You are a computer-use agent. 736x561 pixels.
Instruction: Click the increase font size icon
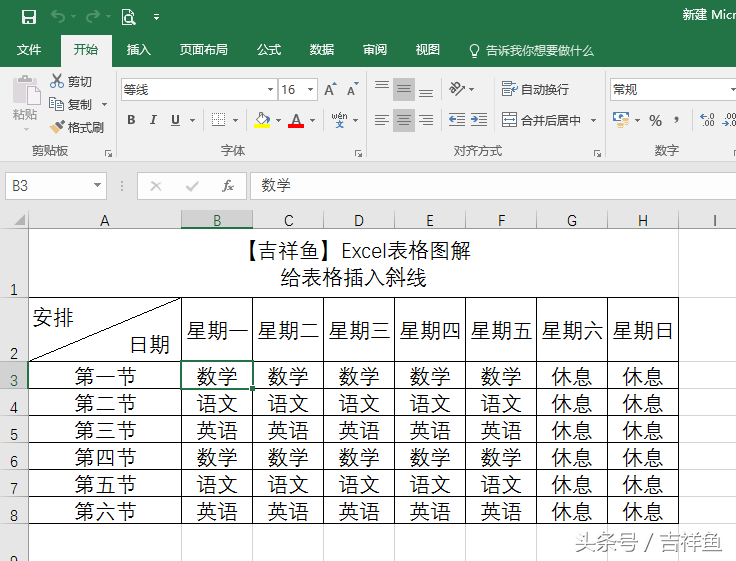pyautogui.click(x=330, y=89)
